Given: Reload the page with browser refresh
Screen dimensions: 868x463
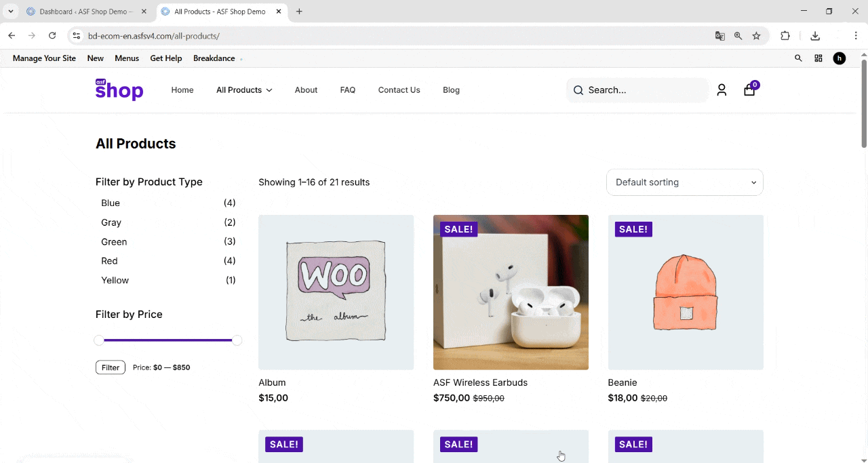Looking at the screenshot, I should point(52,36).
